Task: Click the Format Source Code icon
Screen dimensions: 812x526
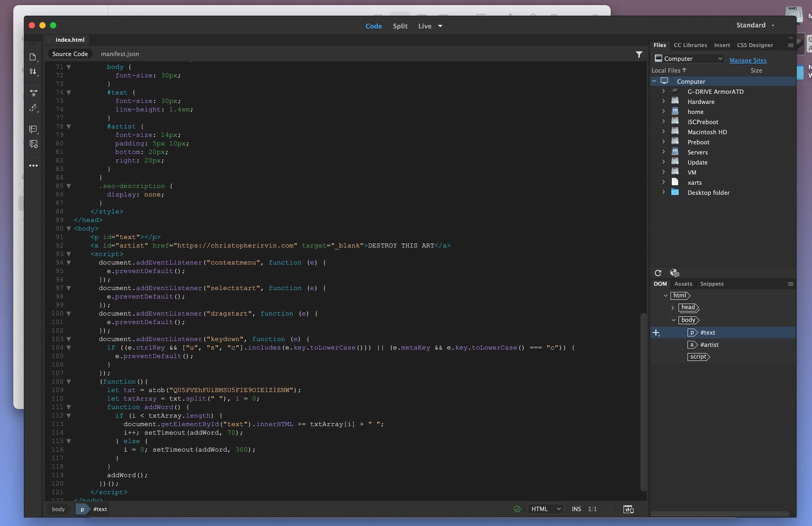Action: pyautogui.click(x=33, y=108)
